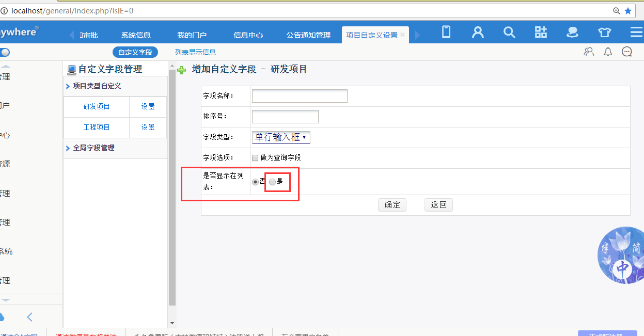Open the application grid icon
Image resolution: width=644 pixels, height=336 pixels.
click(x=541, y=33)
